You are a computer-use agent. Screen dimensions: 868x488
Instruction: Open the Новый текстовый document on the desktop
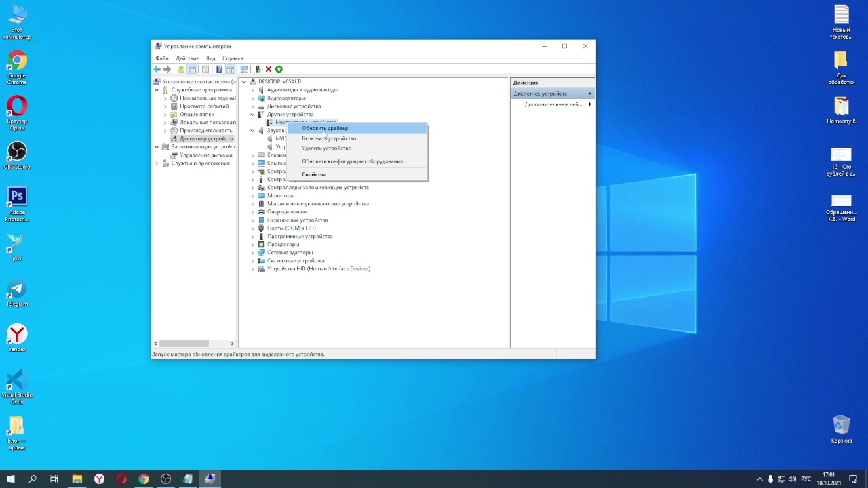(842, 22)
